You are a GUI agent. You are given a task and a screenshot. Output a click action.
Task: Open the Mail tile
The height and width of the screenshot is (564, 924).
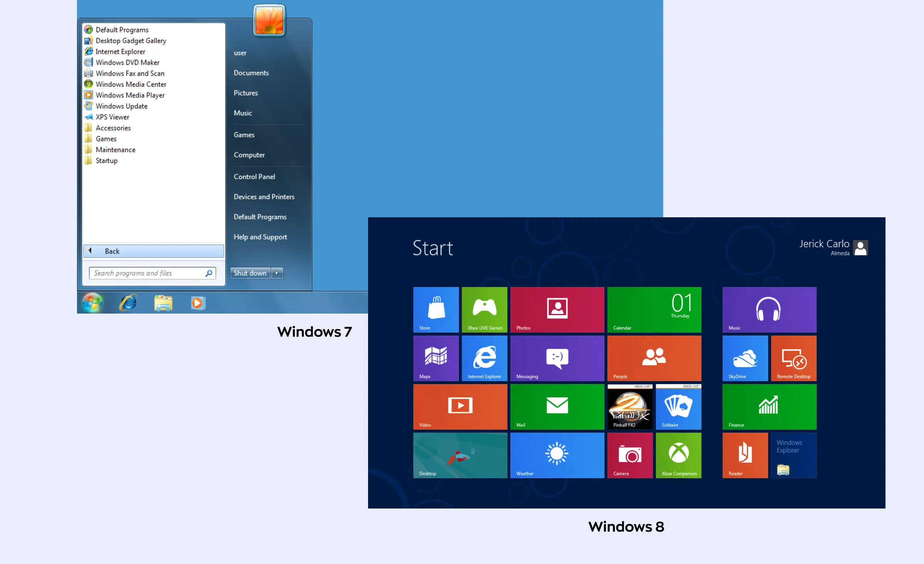coord(557,406)
